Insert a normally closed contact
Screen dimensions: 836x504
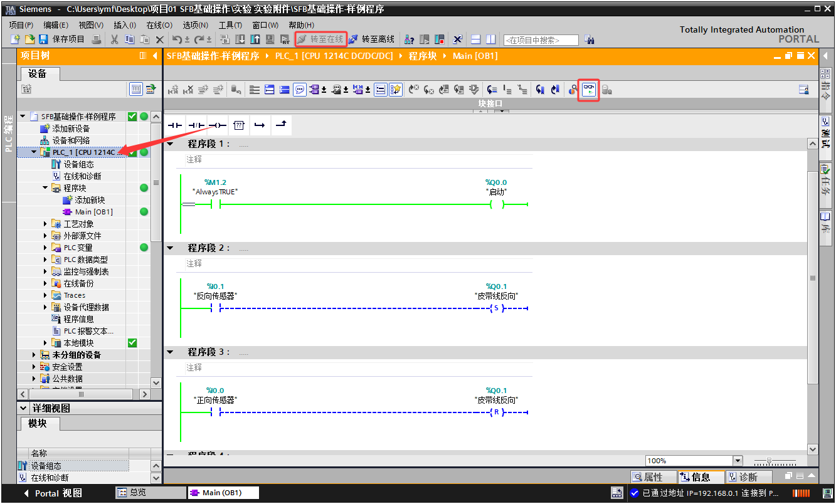pyautogui.click(x=196, y=125)
